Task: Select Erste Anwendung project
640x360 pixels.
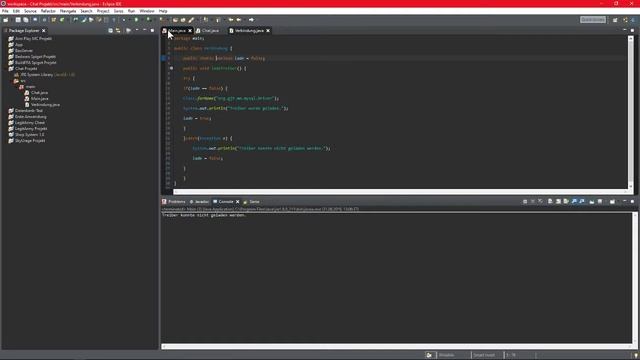Action: 30,117
